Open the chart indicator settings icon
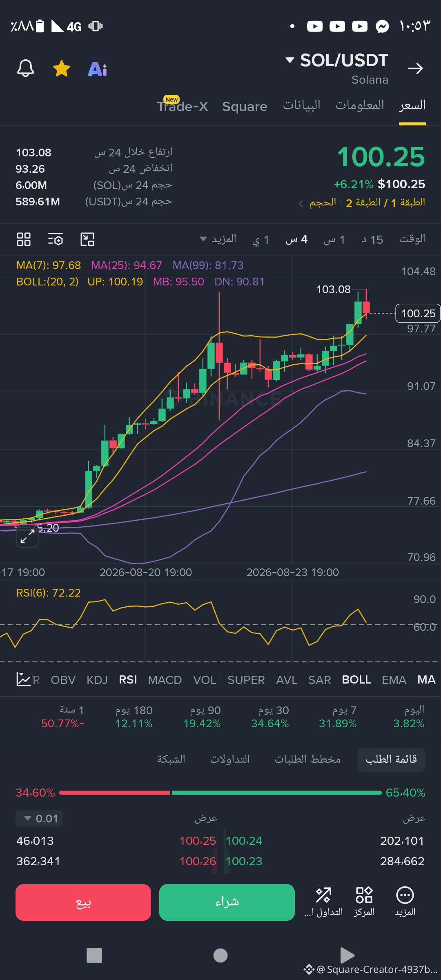Image resolution: width=441 pixels, height=980 pixels. (x=56, y=239)
